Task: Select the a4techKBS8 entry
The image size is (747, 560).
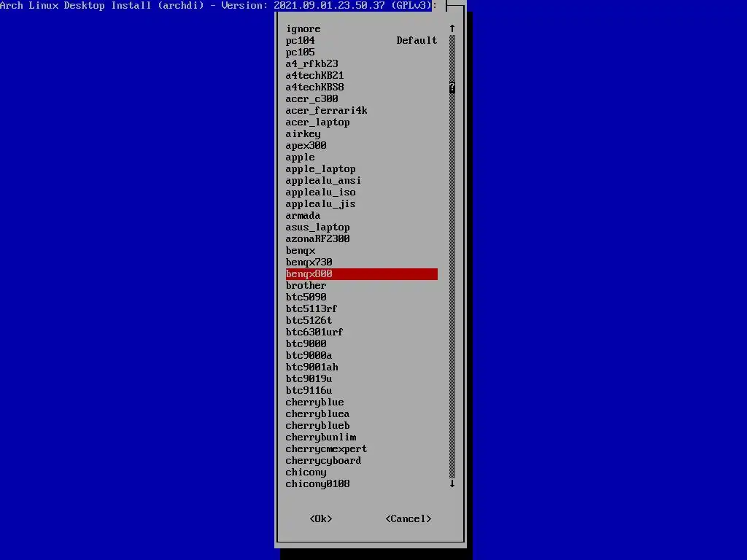Action: pos(362,87)
